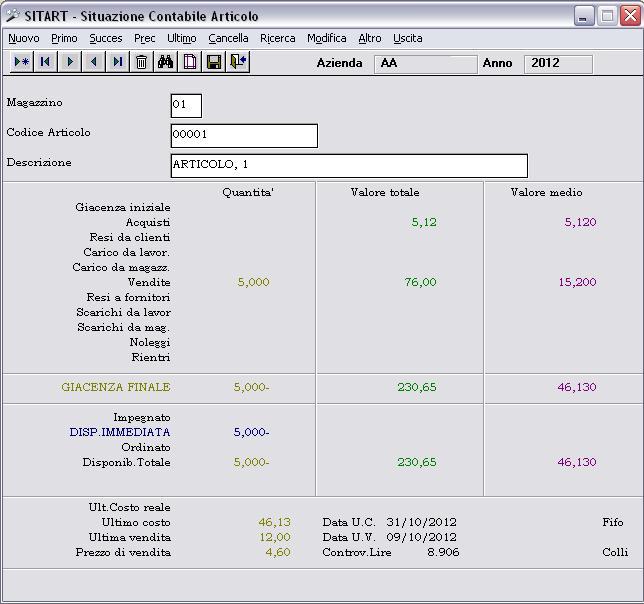Viewport: 644px width, 604px height.
Task: Click the Quantita' column header
Action: 248,192
